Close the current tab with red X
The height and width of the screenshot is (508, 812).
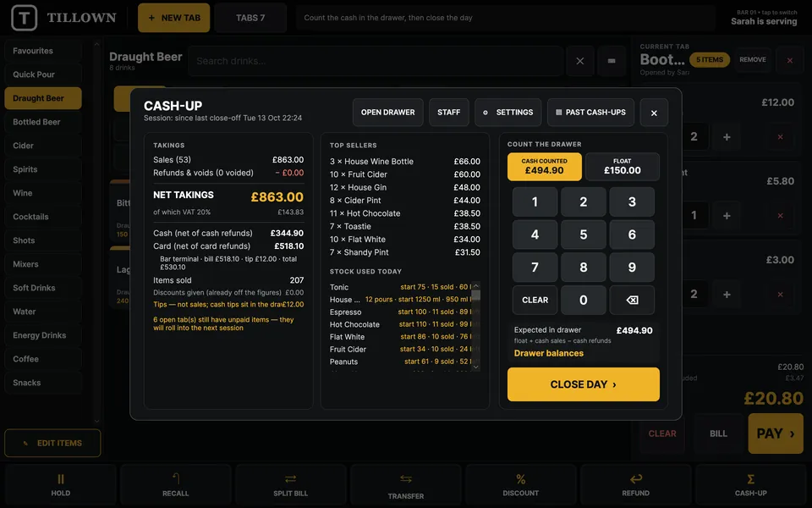pyautogui.click(x=790, y=60)
